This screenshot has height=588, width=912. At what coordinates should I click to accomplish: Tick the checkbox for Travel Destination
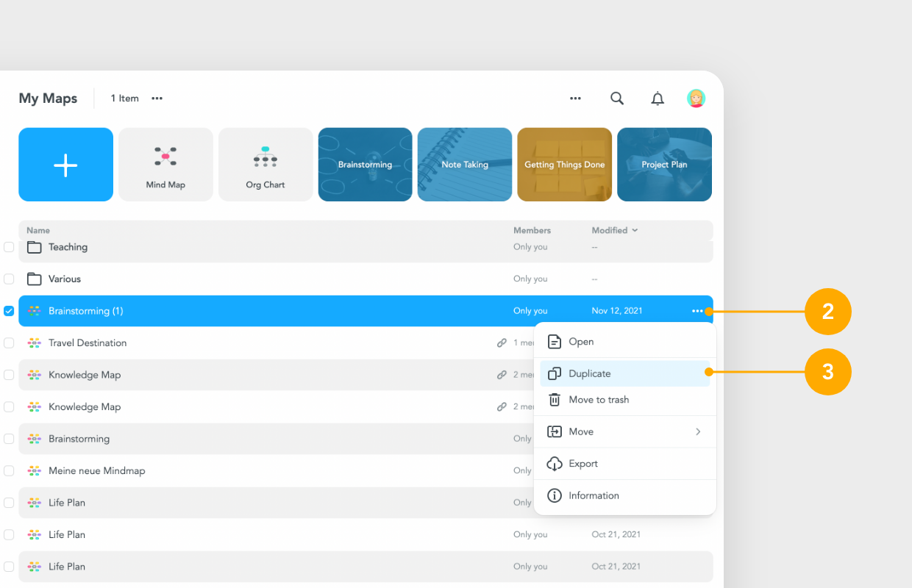pyautogui.click(x=9, y=343)
